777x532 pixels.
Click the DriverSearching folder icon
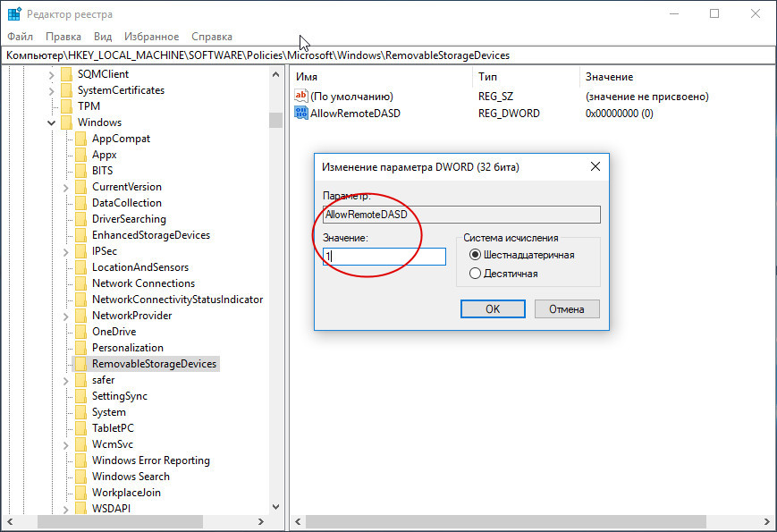(80, 219)
